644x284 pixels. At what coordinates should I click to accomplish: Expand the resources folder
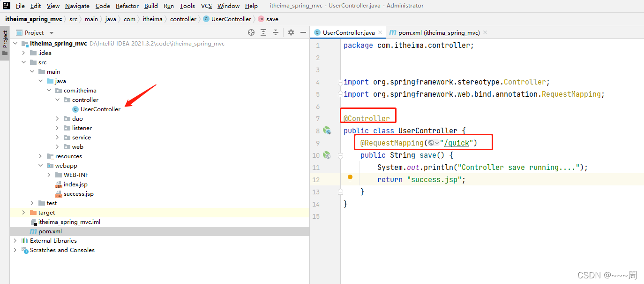coord(41,156)
